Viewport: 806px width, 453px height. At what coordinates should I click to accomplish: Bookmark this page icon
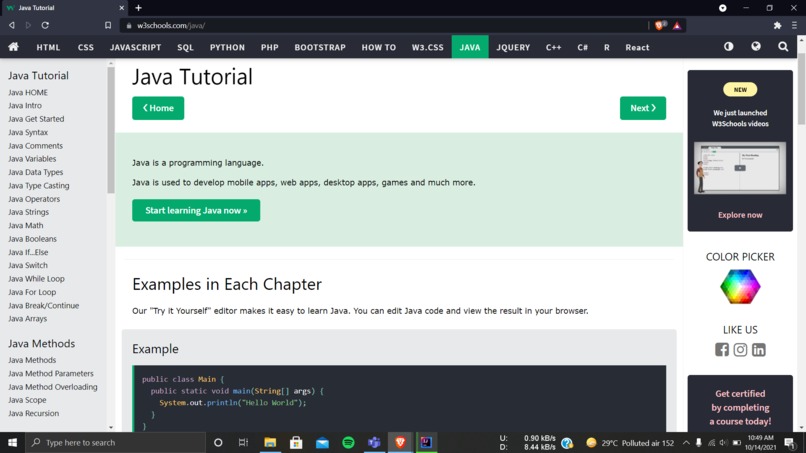[x=108, y=25]
